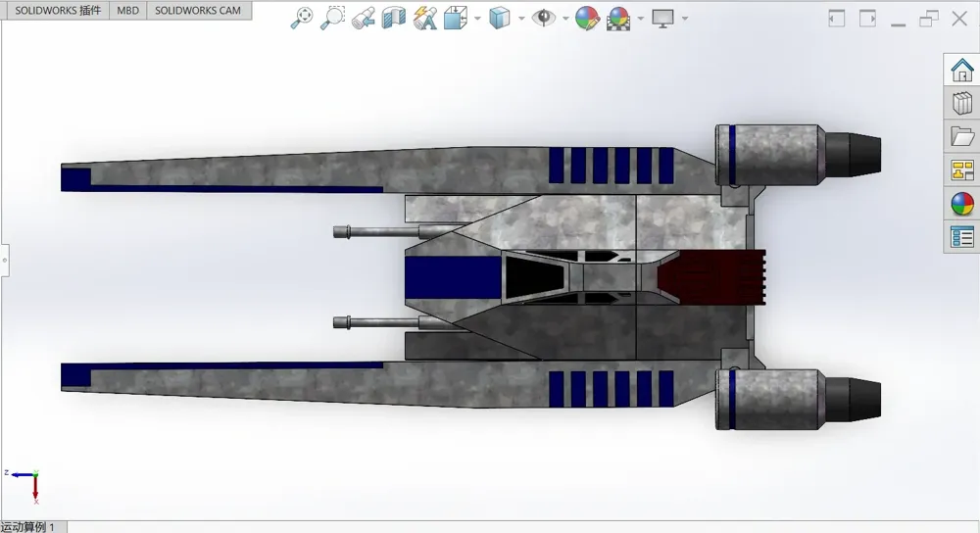
Task: Select the SOLIDWORKS CAM tab
Action: coord(198,10)
